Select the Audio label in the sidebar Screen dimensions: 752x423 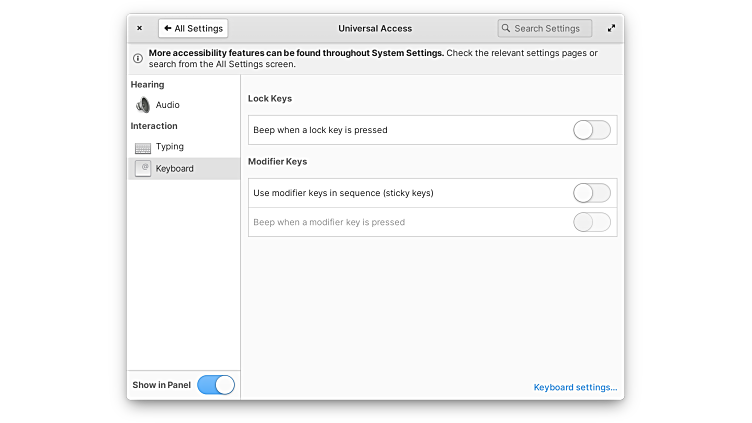[x=168, y=105]
